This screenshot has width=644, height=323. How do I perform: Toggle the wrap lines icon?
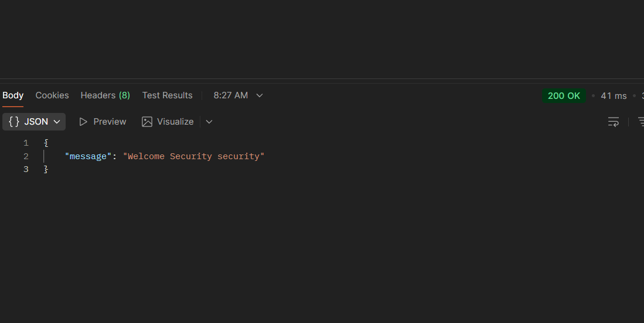pos(613,122)
